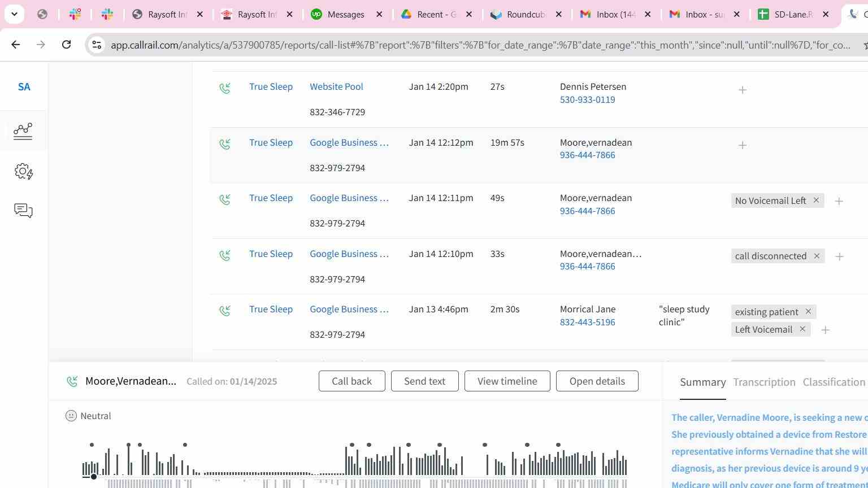
Task: Open Google Business source link in Morrical Jane row
Action: click(x=349, y=310)
